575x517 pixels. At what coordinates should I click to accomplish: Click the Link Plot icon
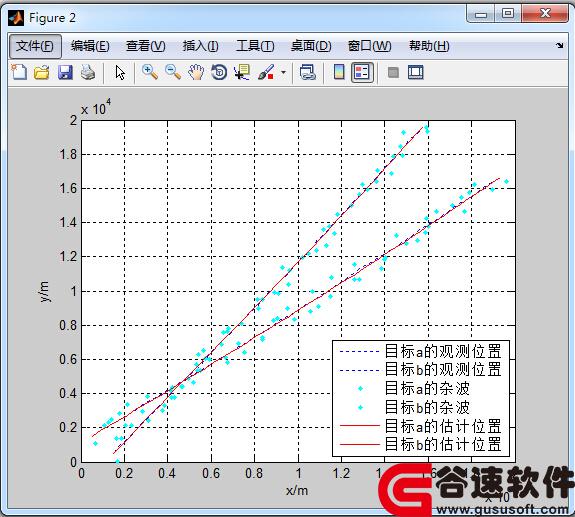307,72
